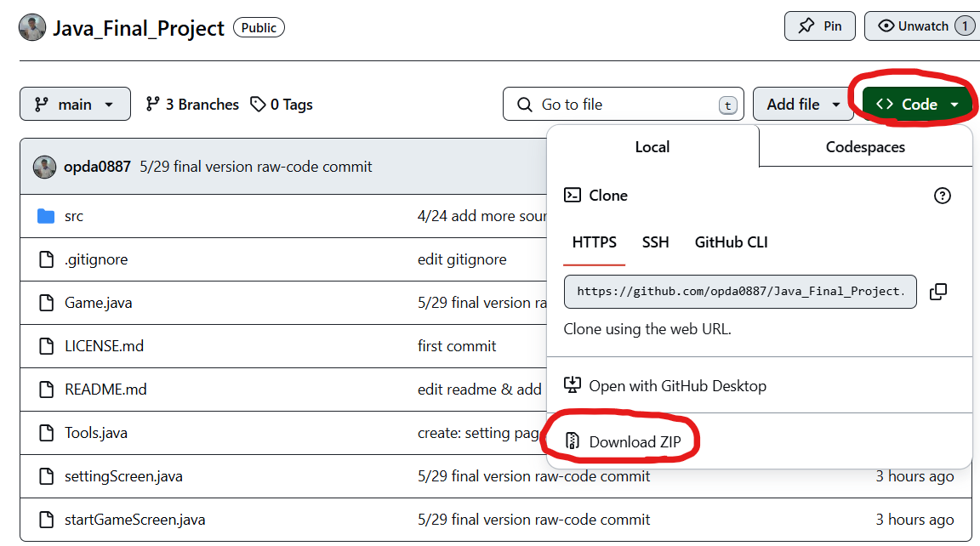Click the repository clone URL field
Viewport: 980px width, 546px height.
coord(740,292)
